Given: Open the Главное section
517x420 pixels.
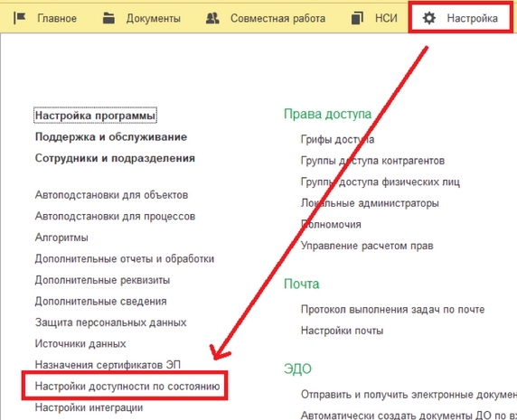Looking at the screenshot, I should (x=57, y=18).
